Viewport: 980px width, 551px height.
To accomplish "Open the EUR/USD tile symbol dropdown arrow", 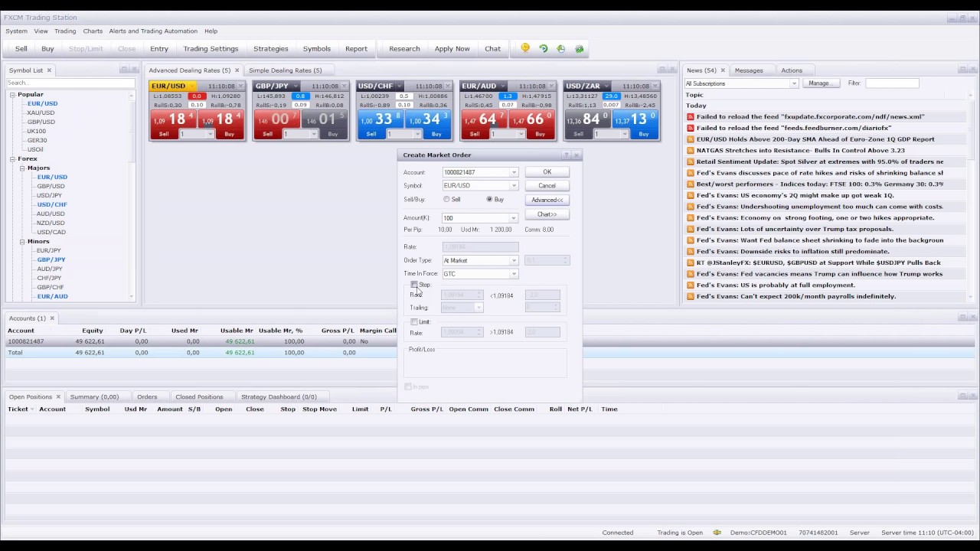I will (191, 86).
